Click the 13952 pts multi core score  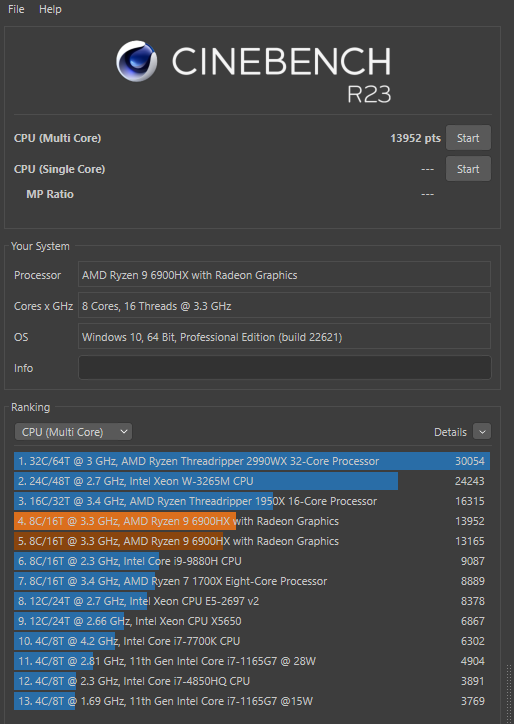pyautogui.click(x=415, y=138)
